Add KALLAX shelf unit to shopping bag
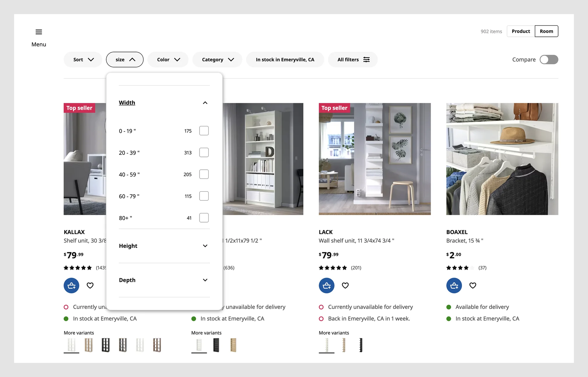The height and width of the screenshot is (377, 588). point(71,285)
